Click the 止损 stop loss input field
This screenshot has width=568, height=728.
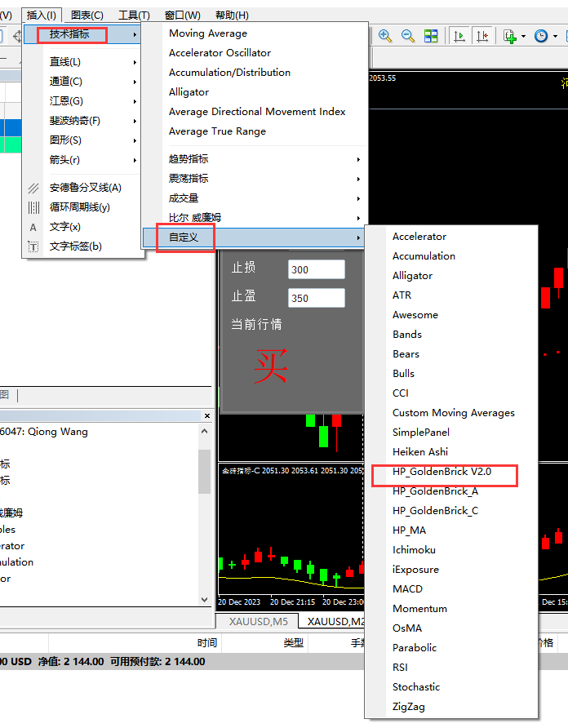(x=316, y=269)
